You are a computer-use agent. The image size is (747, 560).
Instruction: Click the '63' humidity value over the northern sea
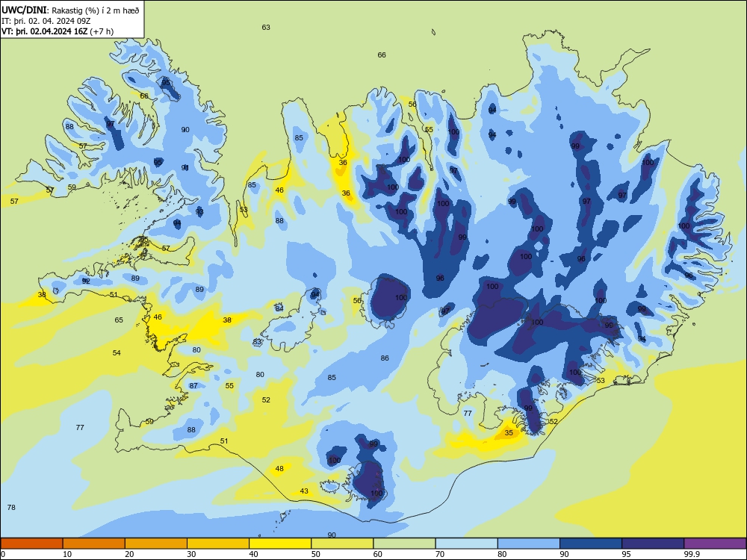[266, 27]
